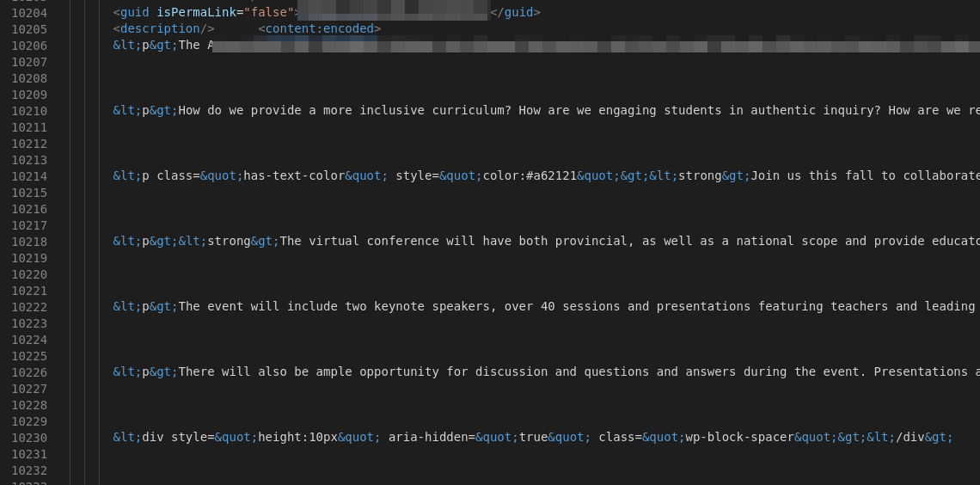This screenshot has height=485, width=980.
Task: Place cursor on 'questions and answers' words
Action: click(x=660, y=371)
